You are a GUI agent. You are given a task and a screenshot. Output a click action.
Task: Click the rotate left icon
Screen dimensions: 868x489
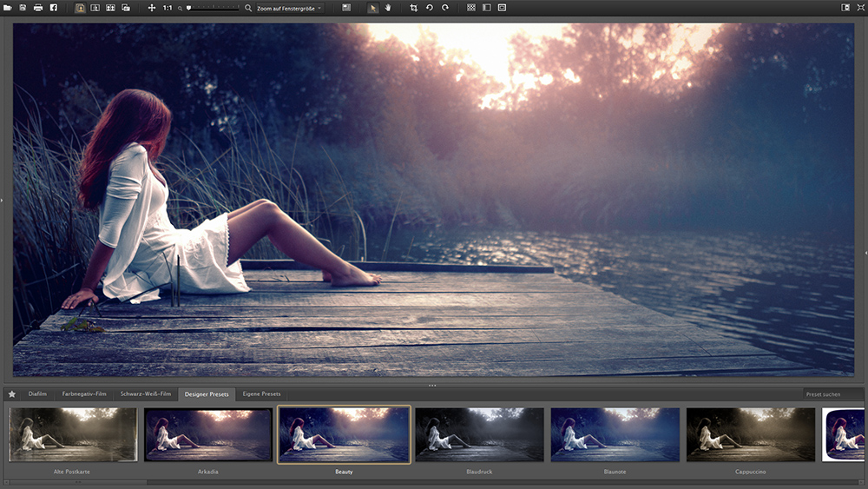[x=429, y=8]
